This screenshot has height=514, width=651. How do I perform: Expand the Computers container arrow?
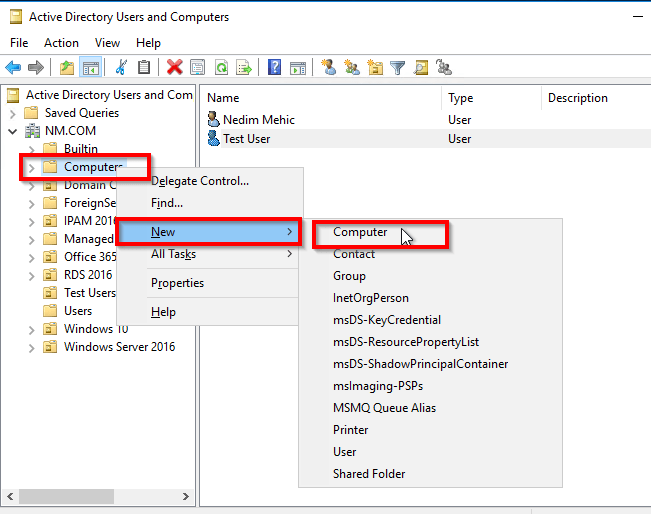click(32, 168)
